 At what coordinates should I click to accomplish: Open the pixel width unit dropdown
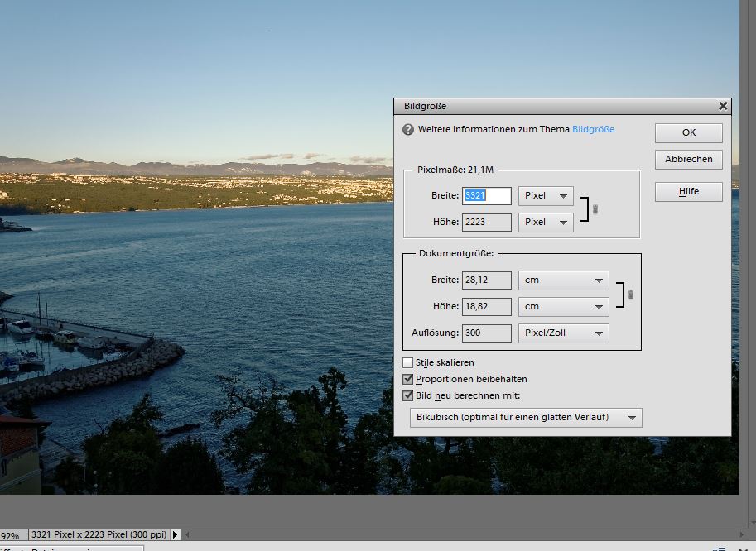point(546,196)
